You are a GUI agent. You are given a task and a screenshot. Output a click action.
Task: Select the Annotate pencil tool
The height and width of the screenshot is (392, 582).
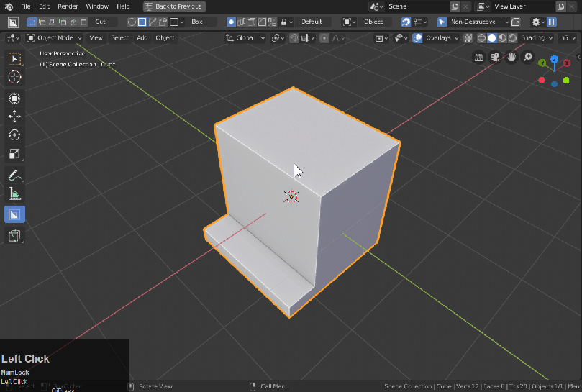pos(14,175)
